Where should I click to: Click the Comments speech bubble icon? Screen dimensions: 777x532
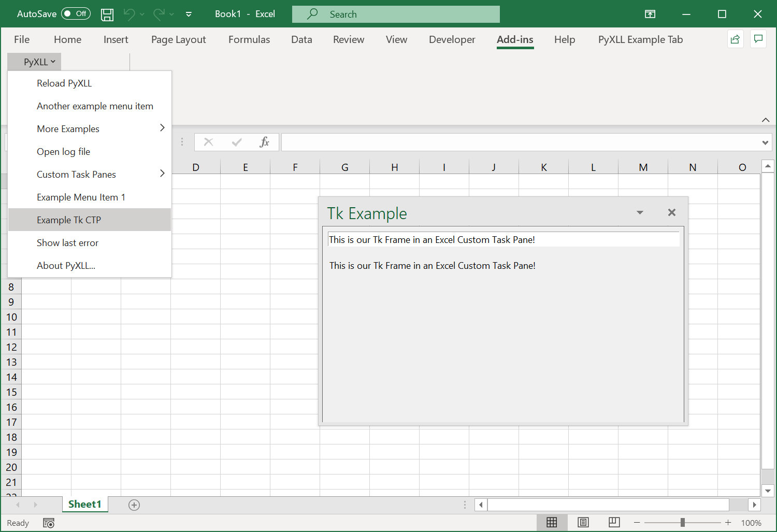click(758, 39)
